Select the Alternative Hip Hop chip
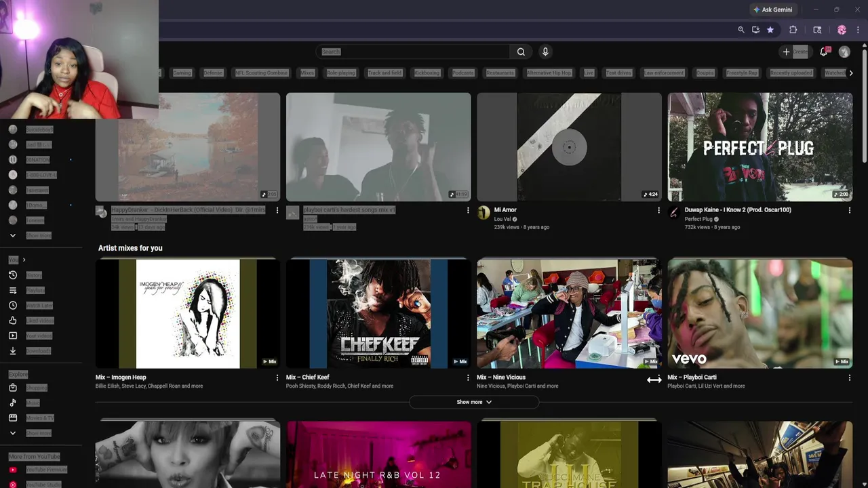The image size is (868, 488). pos(549,73)
